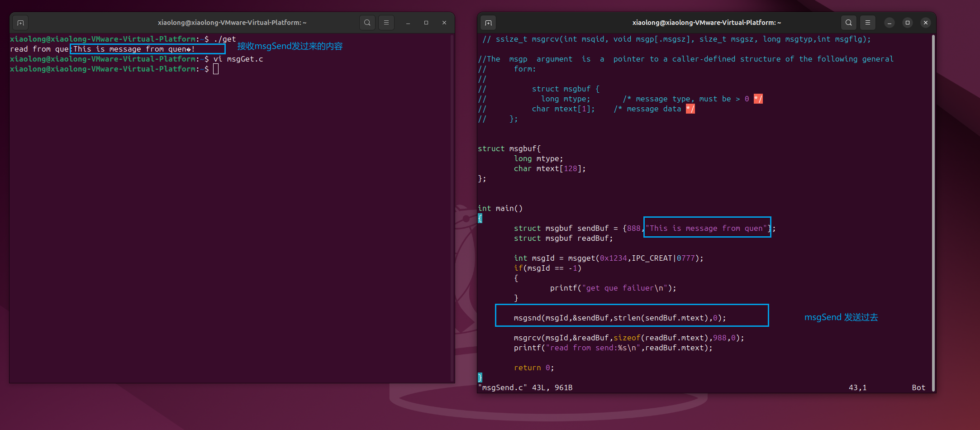Click the sendBuf string literal text
This screenshot has height=430, width=980.
[706, 229]
